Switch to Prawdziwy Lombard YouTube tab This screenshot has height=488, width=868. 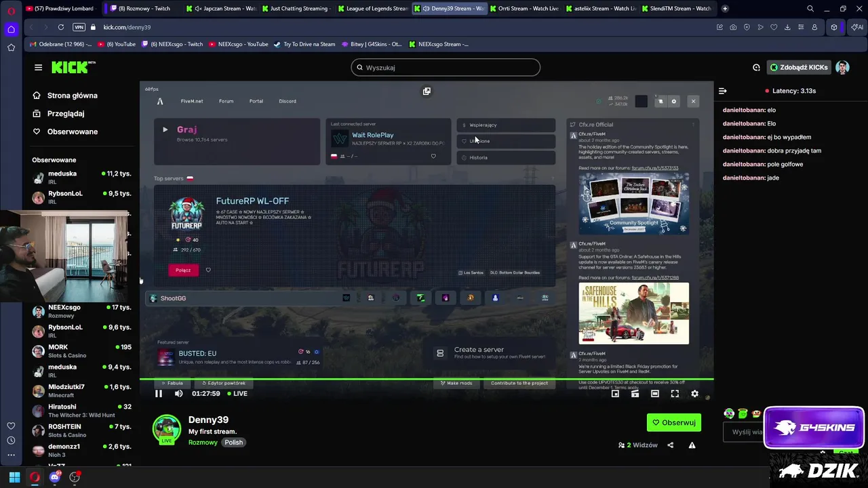pos(60,9)
